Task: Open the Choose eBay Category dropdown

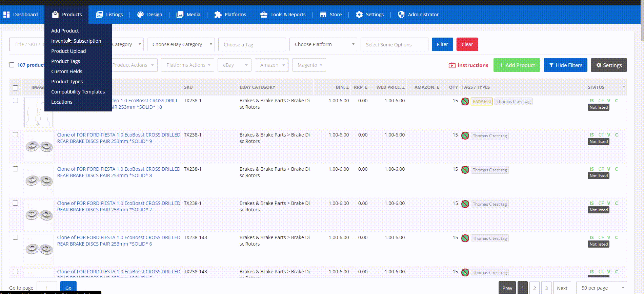Action: pos(181,44)
